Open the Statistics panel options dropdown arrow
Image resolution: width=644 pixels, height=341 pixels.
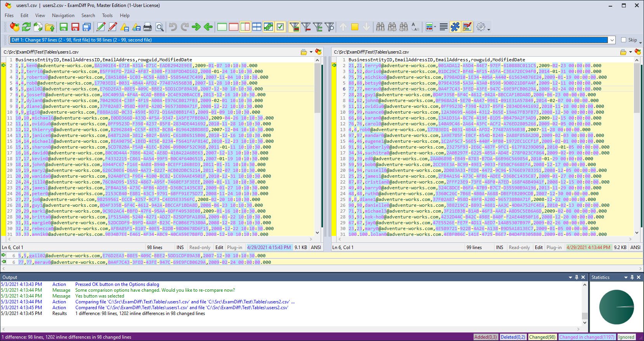tap(626, 277)
